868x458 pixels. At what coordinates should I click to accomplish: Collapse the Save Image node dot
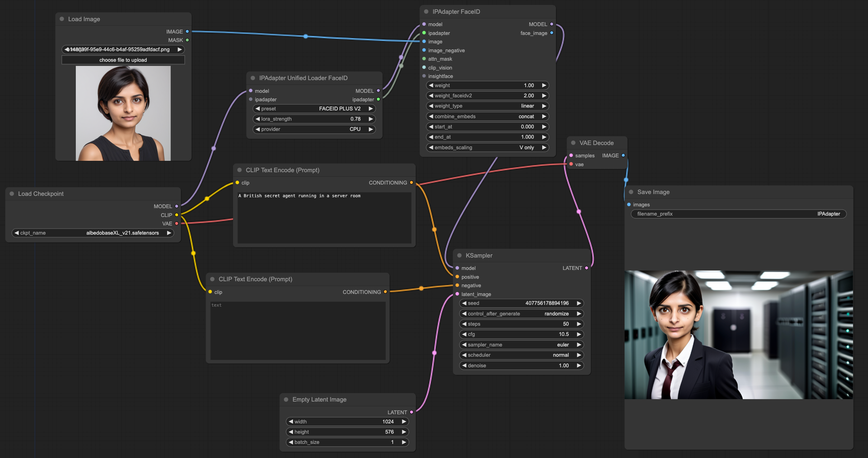[631, 192]
